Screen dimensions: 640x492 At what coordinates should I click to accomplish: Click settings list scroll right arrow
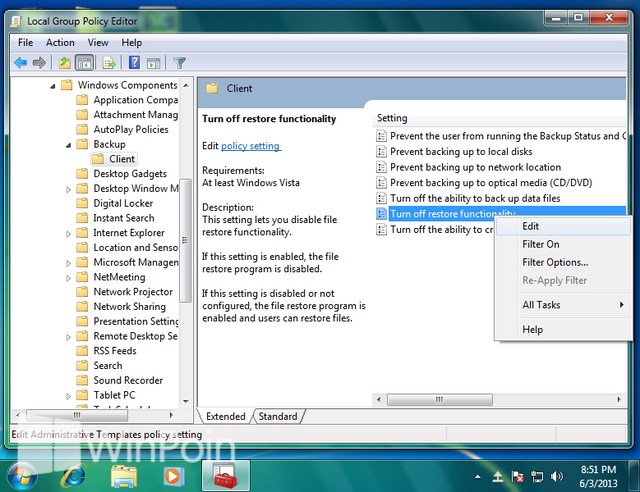pyautogui.click(x=619, y=399)
